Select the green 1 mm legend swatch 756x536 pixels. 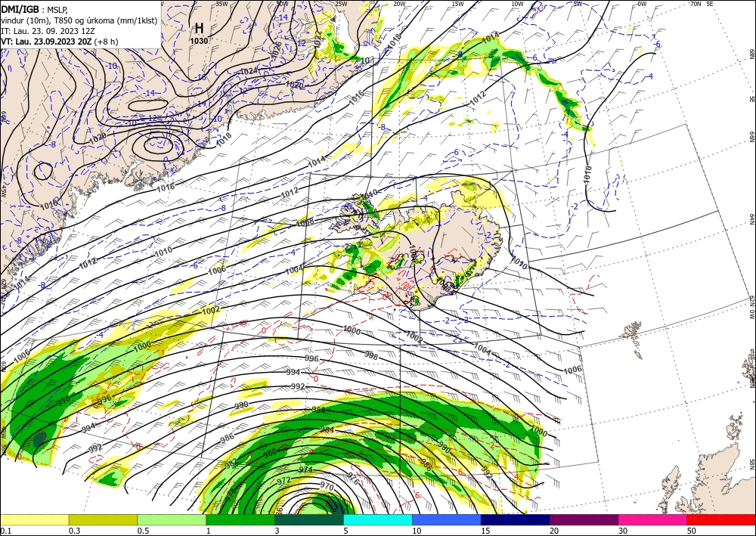click(x=240, y=519)
